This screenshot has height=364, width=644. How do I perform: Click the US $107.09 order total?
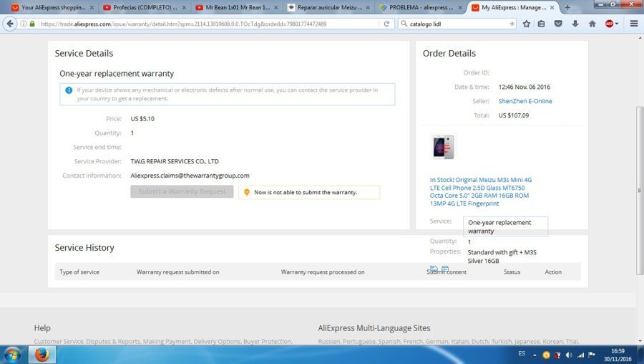coord(513,115)
